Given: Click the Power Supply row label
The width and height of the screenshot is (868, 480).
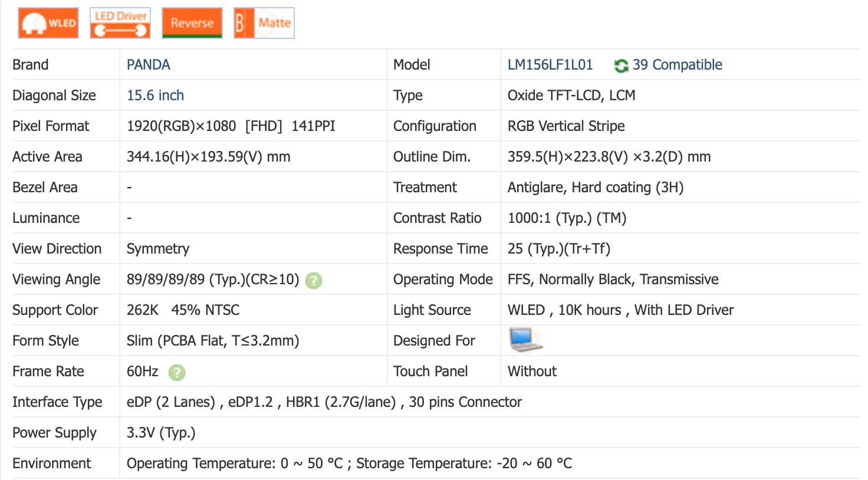Looking at the screenshot, I should (x=54, y=433).
